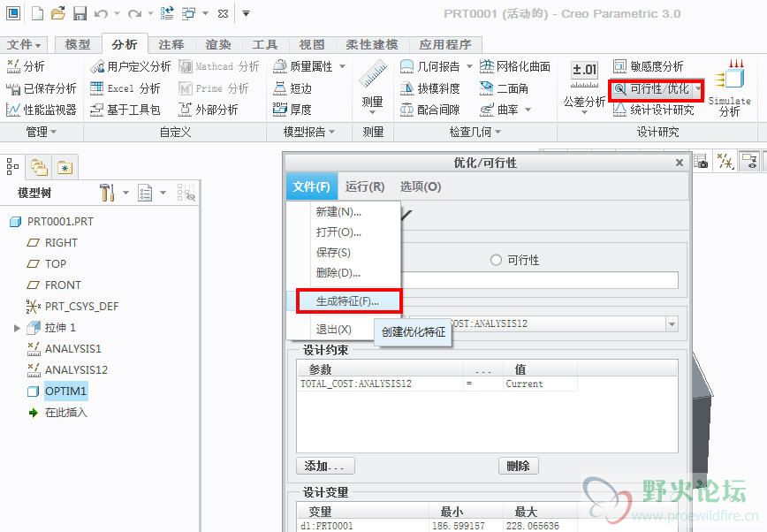This screenshot has height=532, width=767.
Task: Open 基于工具包 toolkit-based analysis
Action: pos(125,110)
